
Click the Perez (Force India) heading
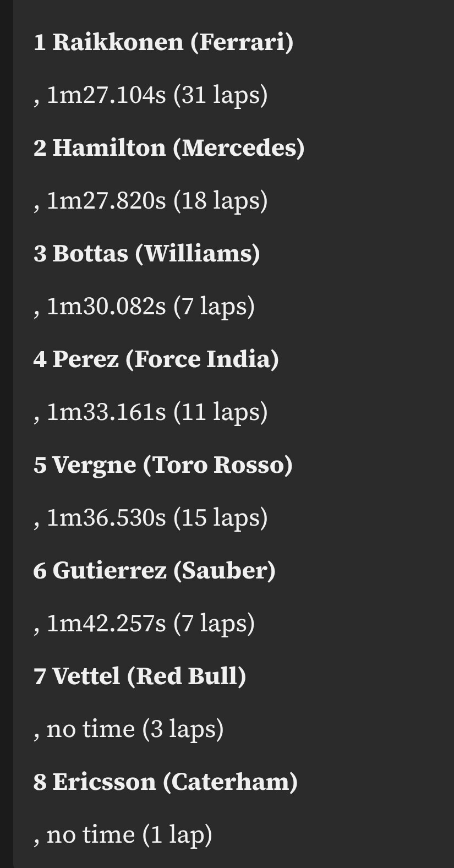(x=156, y=359)
